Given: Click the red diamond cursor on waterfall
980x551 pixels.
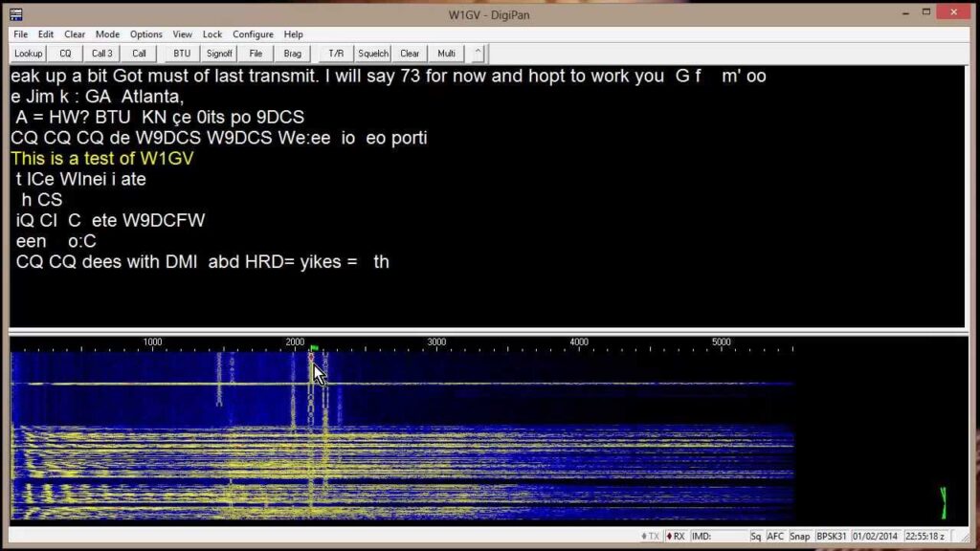Looking at the screenshot, I should pos(311,358).
